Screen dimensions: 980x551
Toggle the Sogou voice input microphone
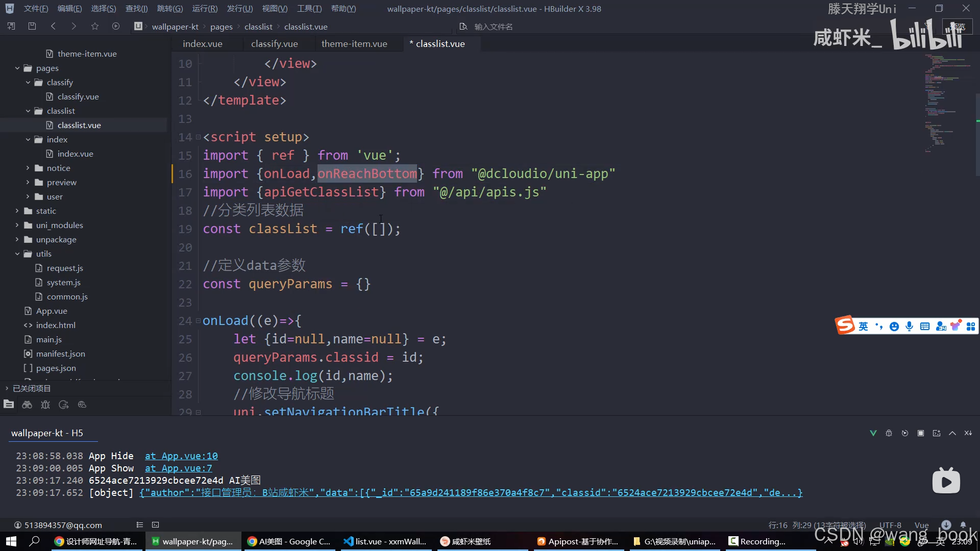[x=909, y=327]
